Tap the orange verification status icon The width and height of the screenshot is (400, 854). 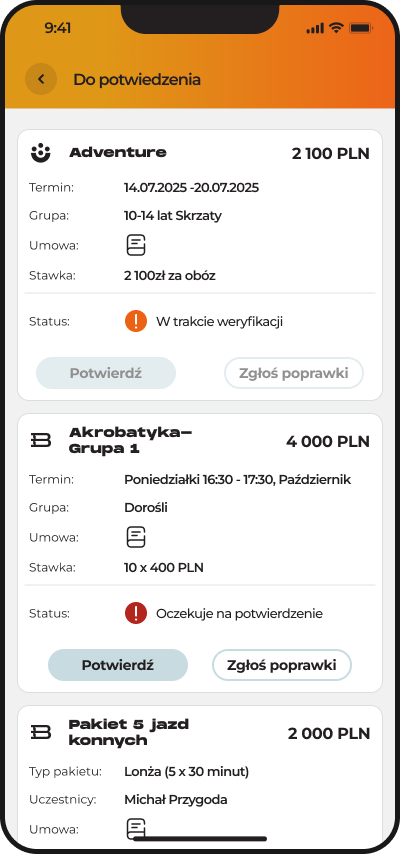(136, 321)
